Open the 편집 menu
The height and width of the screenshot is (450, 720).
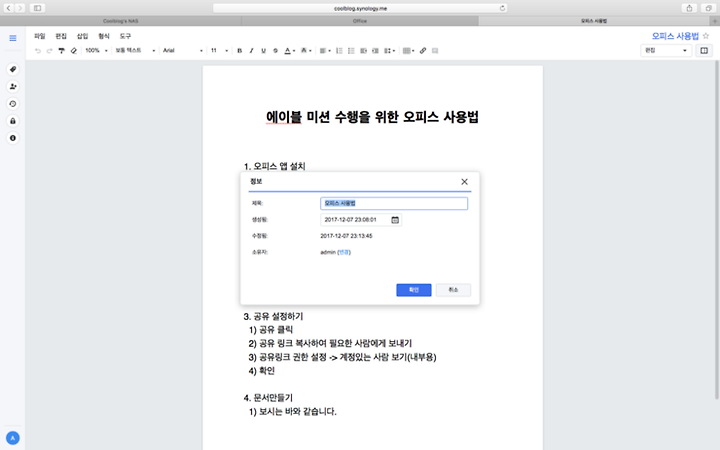[x=61, y=36]
